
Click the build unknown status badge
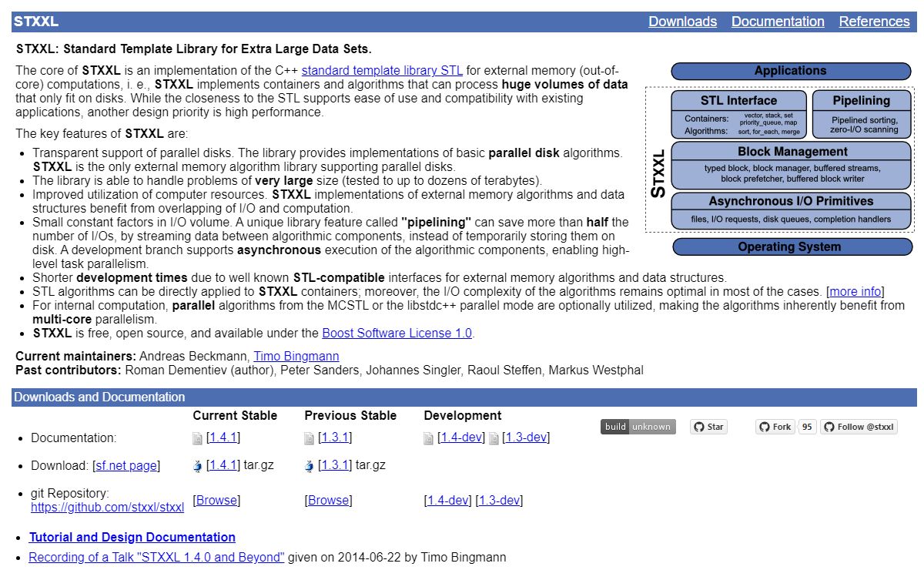point(638,427)
